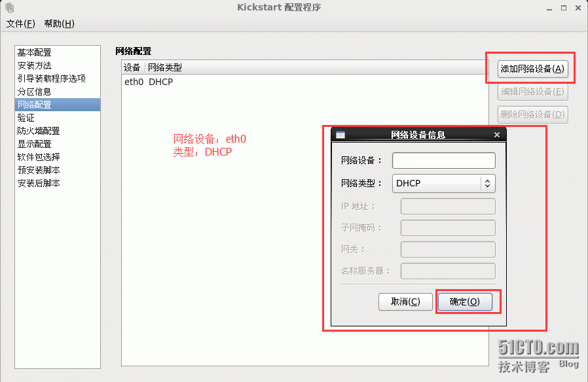Click the IP 地址 field

click(448, 206)
